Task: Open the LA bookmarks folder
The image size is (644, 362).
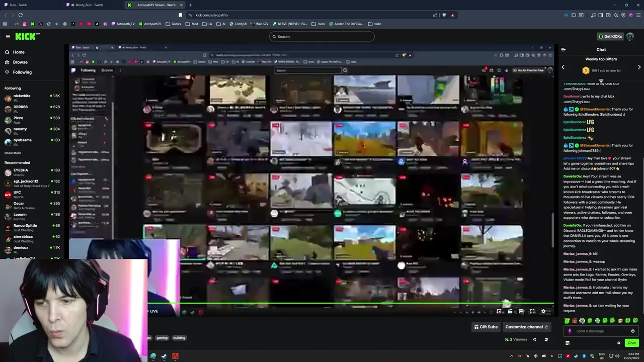Action: click(x=207, y=24)
